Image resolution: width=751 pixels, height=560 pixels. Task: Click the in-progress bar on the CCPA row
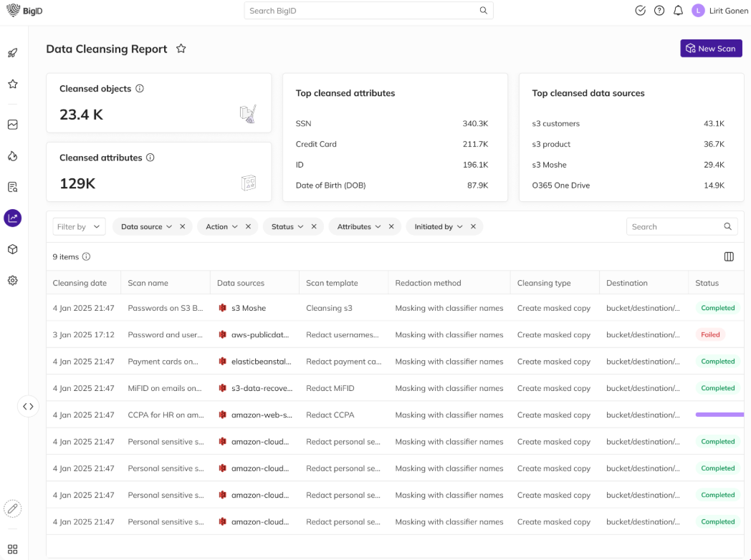719,415
